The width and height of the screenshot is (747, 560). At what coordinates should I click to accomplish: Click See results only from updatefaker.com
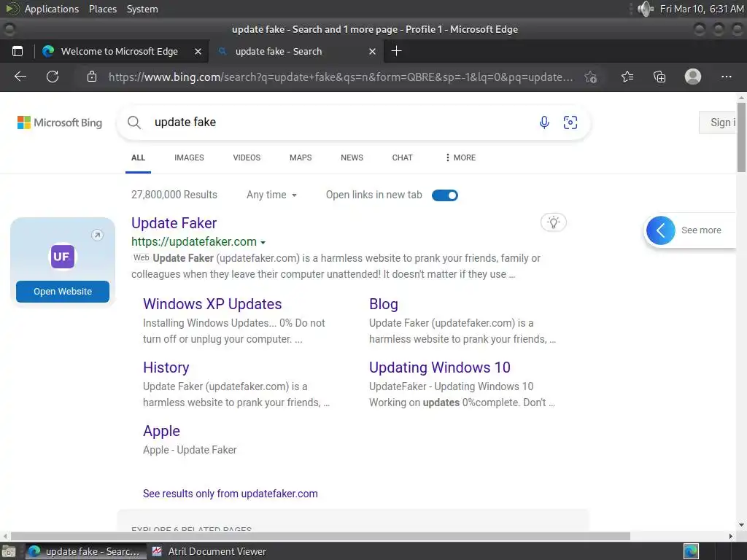(231, 494)
